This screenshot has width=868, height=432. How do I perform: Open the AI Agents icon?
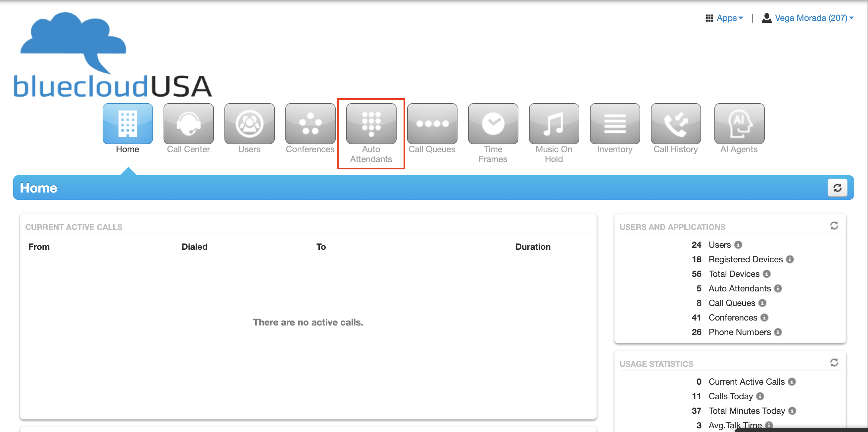[x=739, y=124]
